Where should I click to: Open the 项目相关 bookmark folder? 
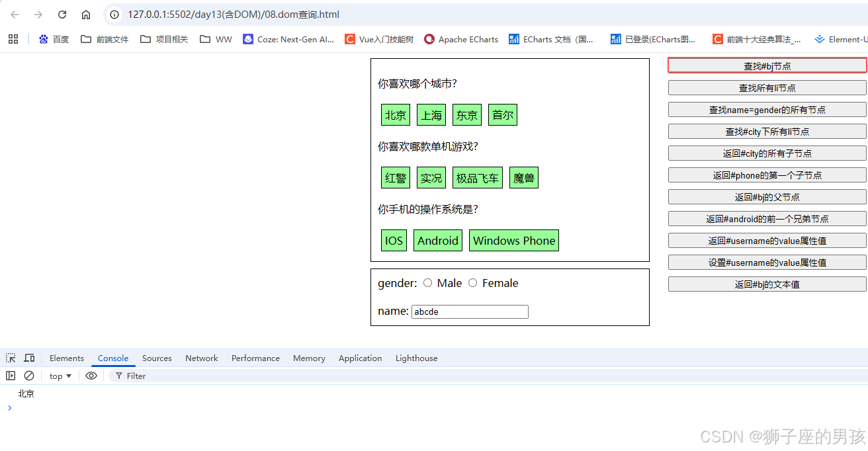click(164, 39)
